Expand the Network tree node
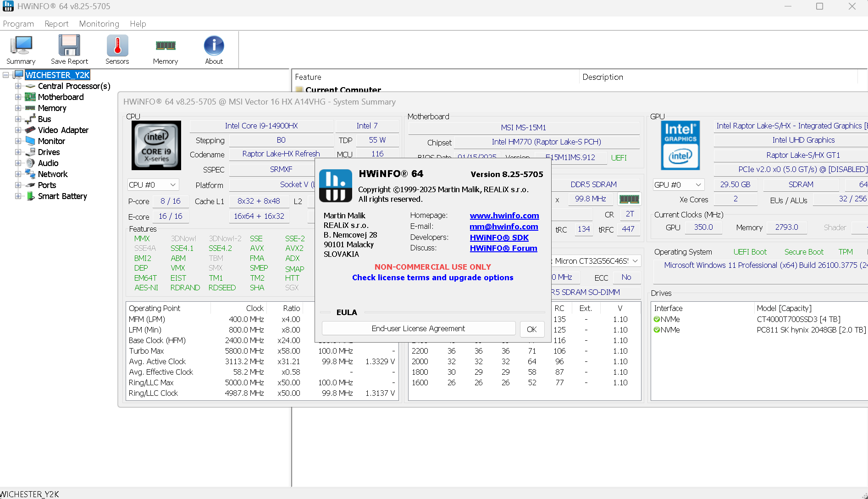868x499 pixels. (x=18, y=174)
